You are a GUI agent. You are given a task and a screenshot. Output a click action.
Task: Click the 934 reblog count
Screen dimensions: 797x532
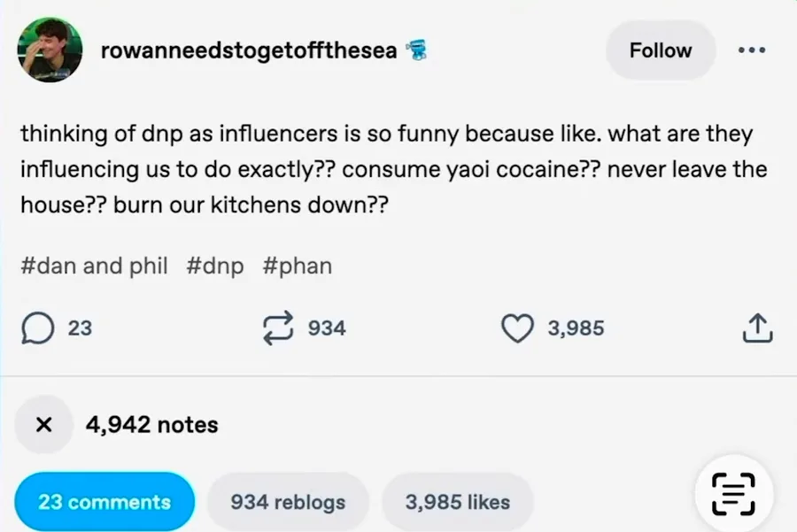tap(327, 328)
